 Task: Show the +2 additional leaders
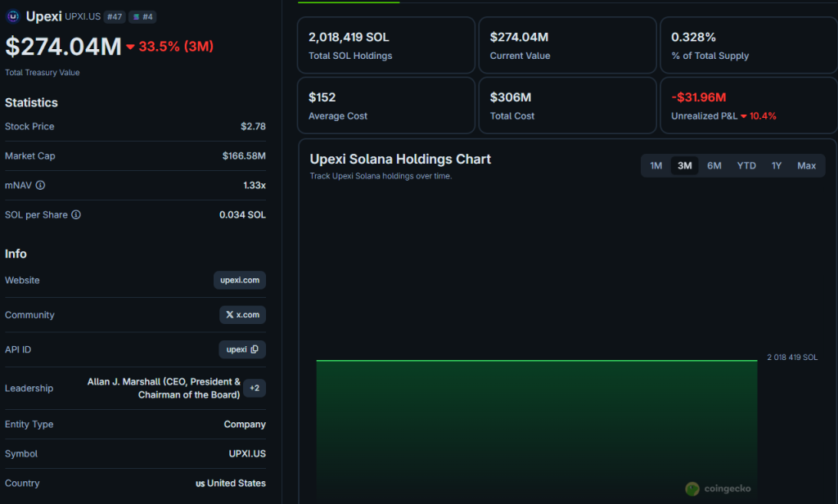click(255, 388)
